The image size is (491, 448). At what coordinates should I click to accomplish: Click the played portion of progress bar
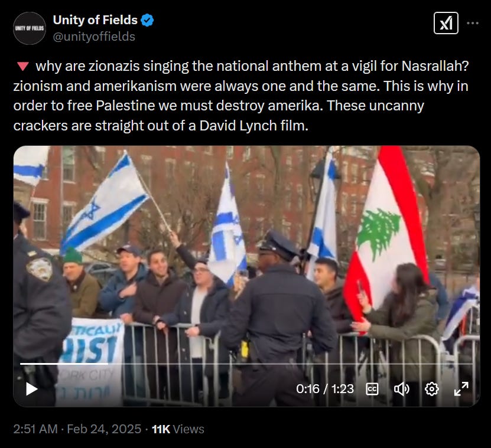tap(64, 364)
